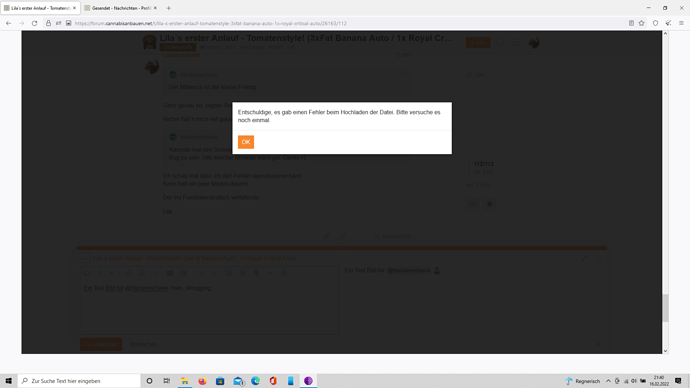The width and height of the screenshot is (690, 388).
Task: Go back to the previous page
Action: [x=9, y=23]
